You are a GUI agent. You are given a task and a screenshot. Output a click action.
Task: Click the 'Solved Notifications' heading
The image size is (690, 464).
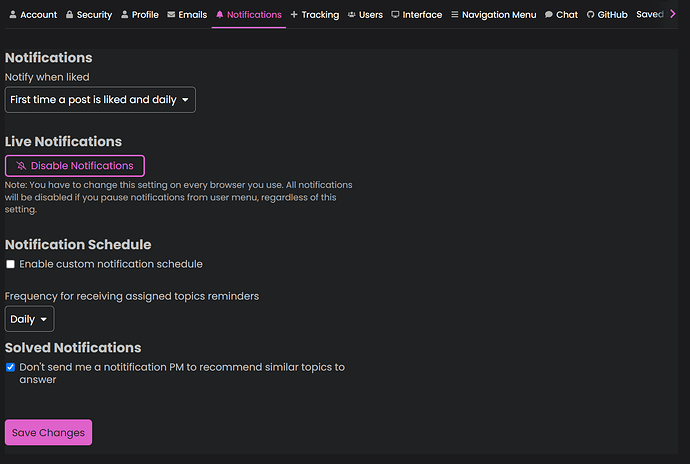[73, 347]
